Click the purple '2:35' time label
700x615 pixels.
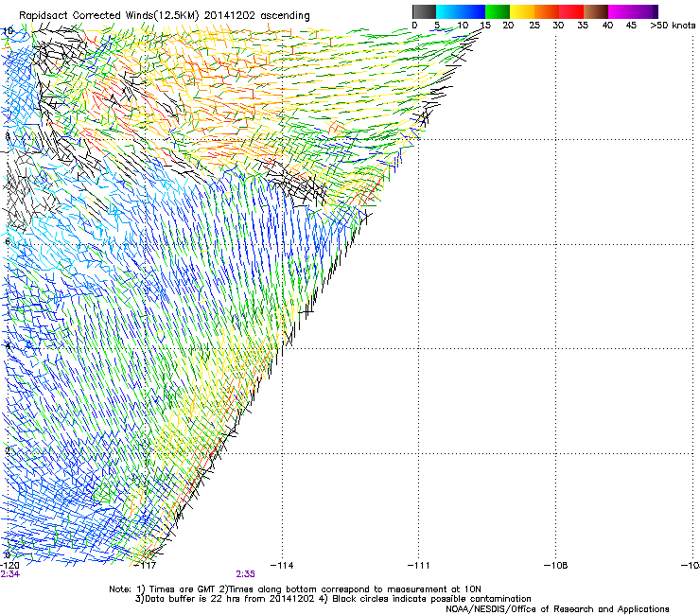tap(246, 574)
